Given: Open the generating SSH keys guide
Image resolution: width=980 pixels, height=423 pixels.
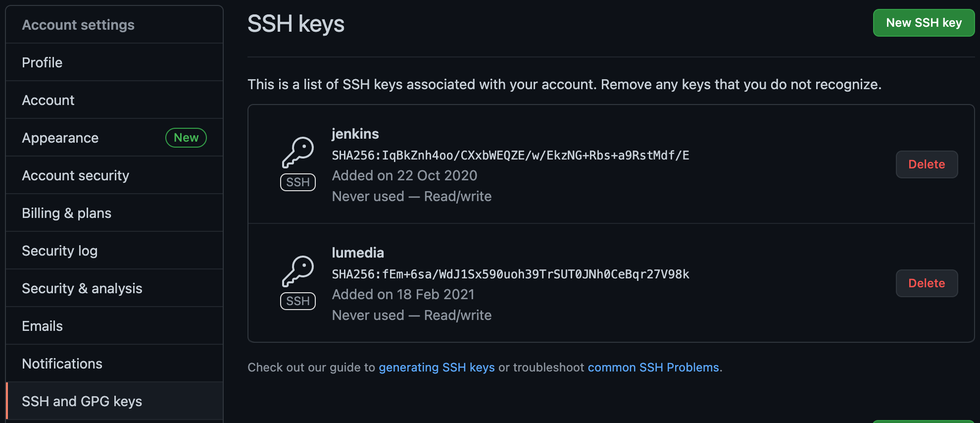Looking at the screenshot, I should point(437,368).
